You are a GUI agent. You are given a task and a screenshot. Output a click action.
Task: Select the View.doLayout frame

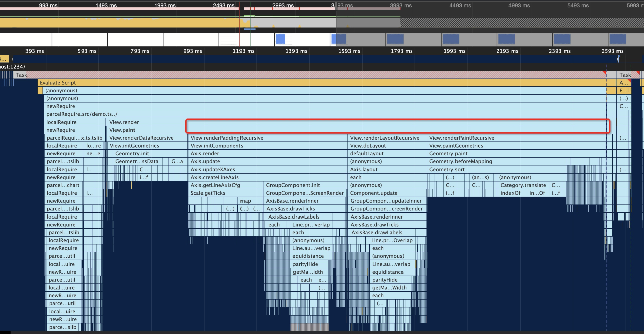click(x=387, y=146)
